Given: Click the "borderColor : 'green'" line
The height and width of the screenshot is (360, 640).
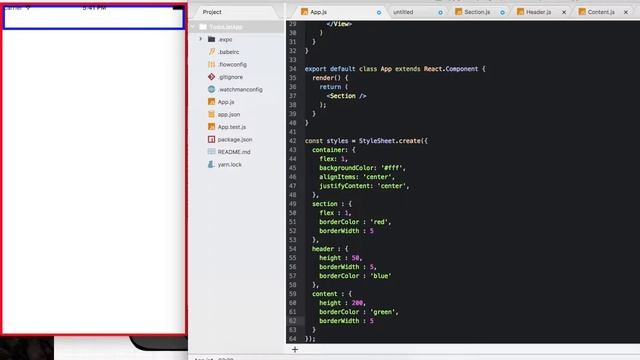Looking at the screenshot, I should (x=359, y=312).
